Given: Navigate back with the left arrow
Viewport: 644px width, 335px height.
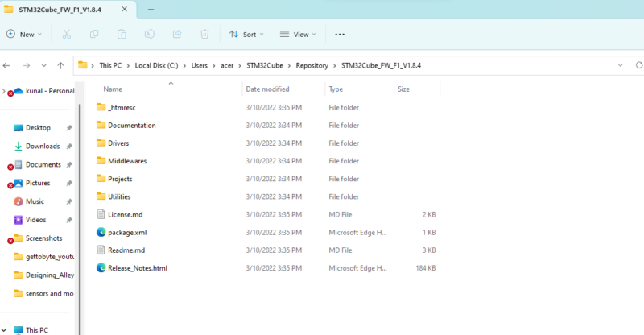Looking at the screenshot, I should [x=8, y=65].
